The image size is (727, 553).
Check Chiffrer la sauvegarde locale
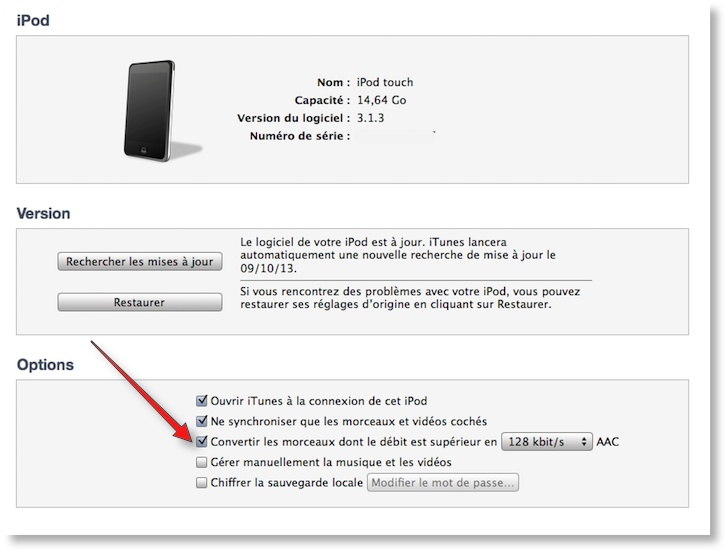(x=201, y=483)
